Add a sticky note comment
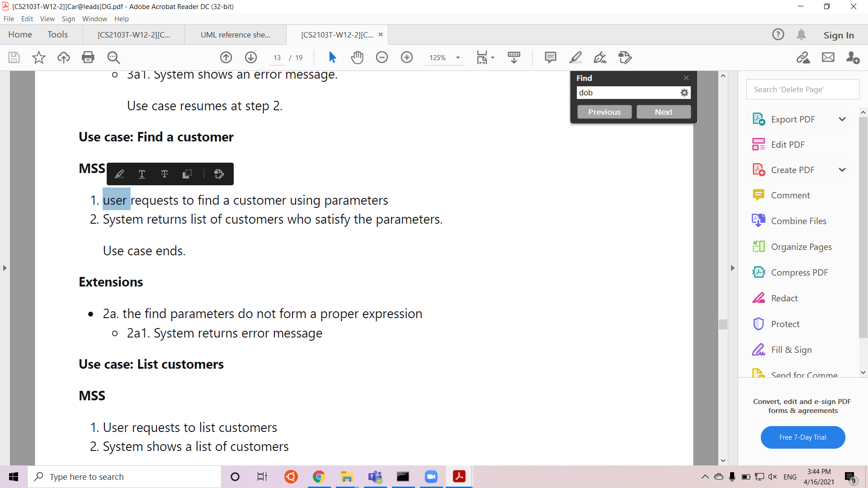Image resolution: width=868 pixels, height=488 pixels. pyautogui.click(x=550, y=57)
